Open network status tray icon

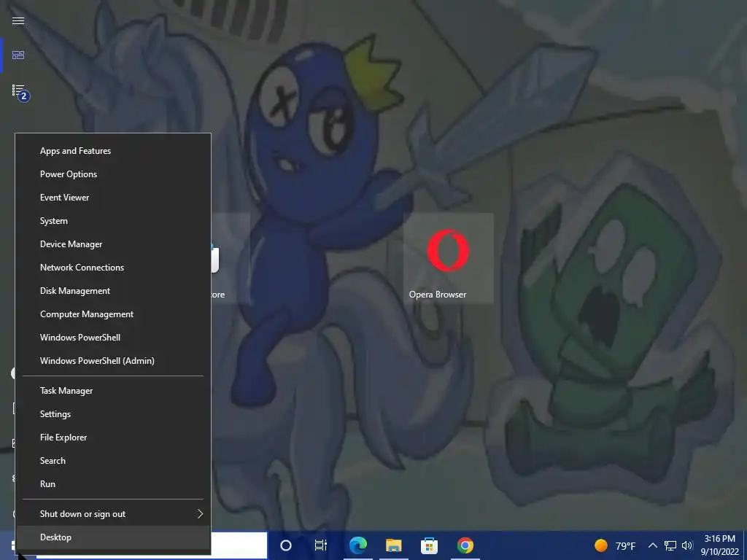coord(670,545)
